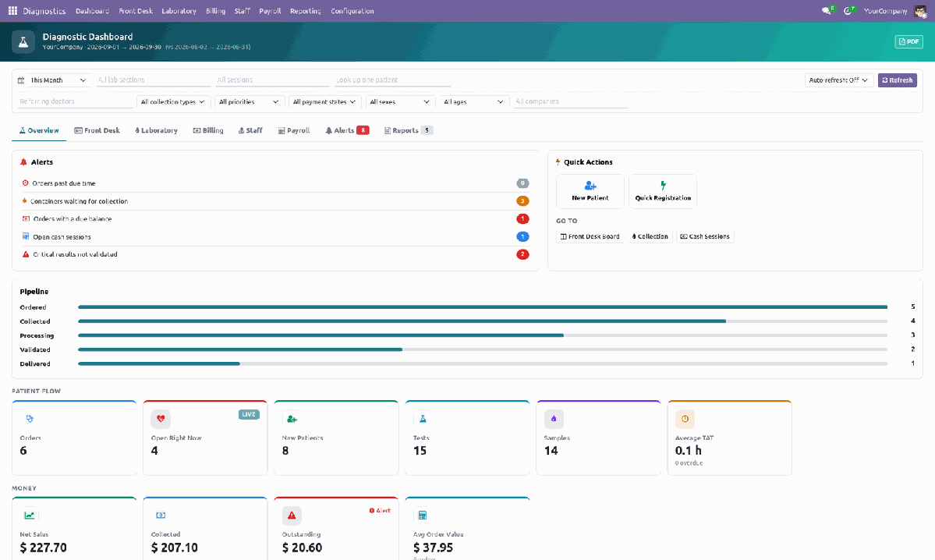Viewport: 935px width, 560px height.
Task: Click the Outstanding value $ 20.60
Action: pyautogui.click(x=303, y=548)
